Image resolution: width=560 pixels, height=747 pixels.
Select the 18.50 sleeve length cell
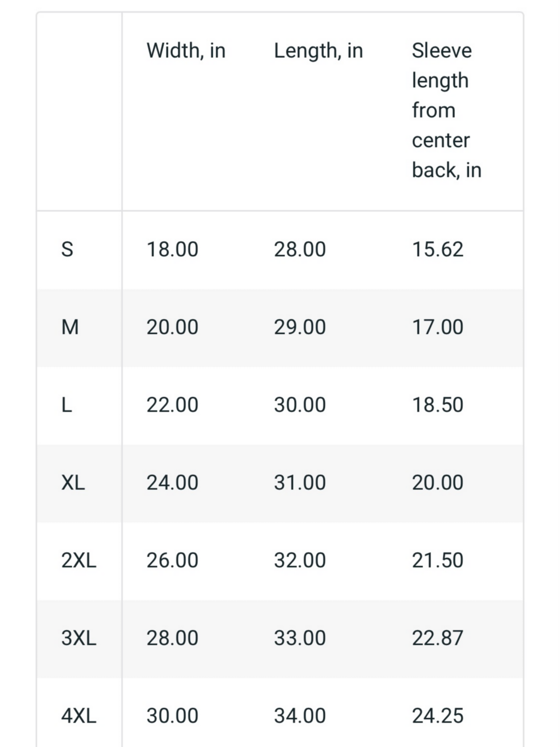click(x=437, y=405)
